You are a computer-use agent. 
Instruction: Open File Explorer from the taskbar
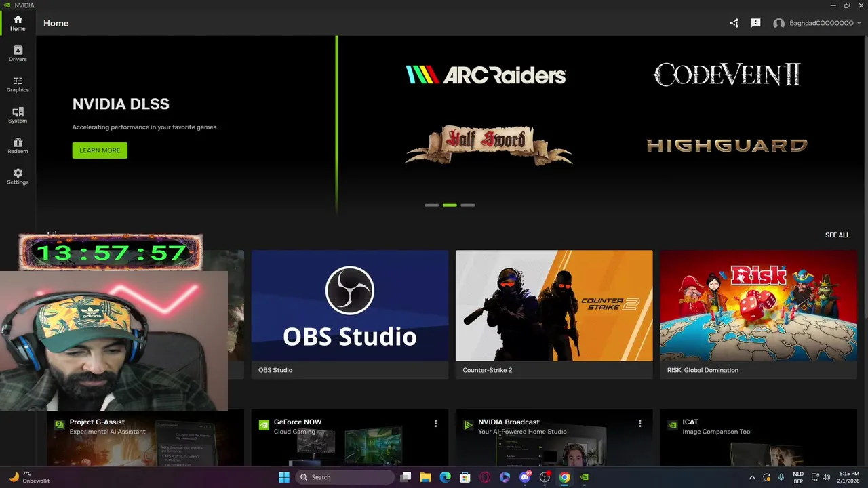tap(425, 477)
